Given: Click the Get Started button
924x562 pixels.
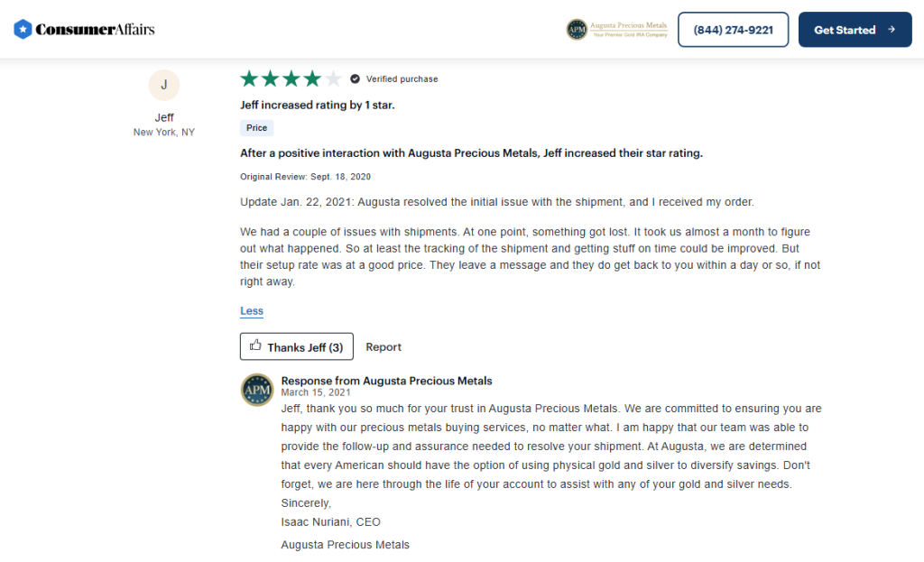Looking at the screenshot, I should click(x=855, y=29).
